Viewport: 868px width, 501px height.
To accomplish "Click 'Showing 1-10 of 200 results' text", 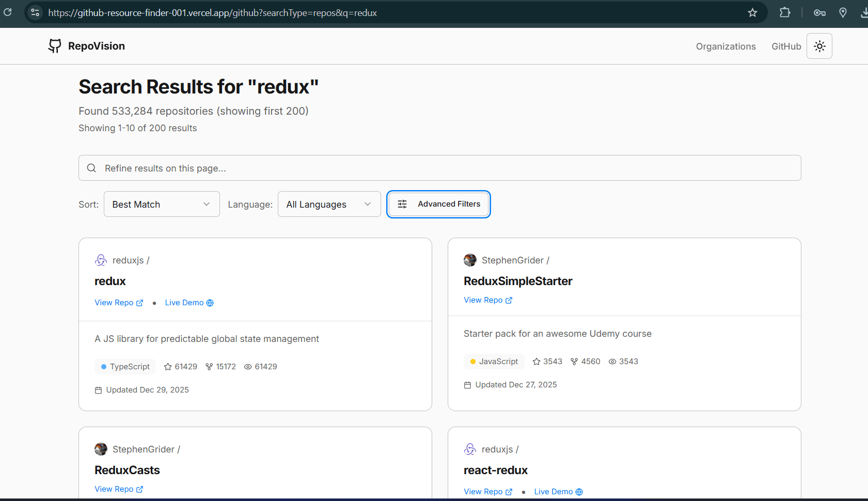I will (138, 128).
